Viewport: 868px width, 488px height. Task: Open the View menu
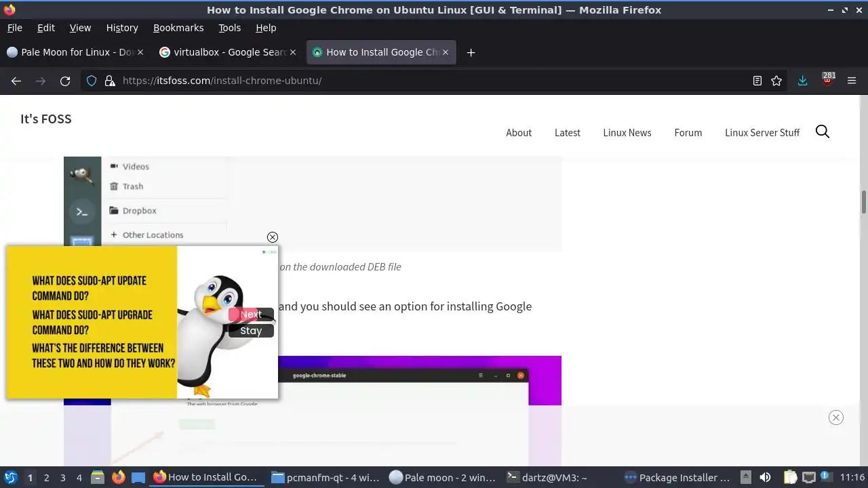80,28
